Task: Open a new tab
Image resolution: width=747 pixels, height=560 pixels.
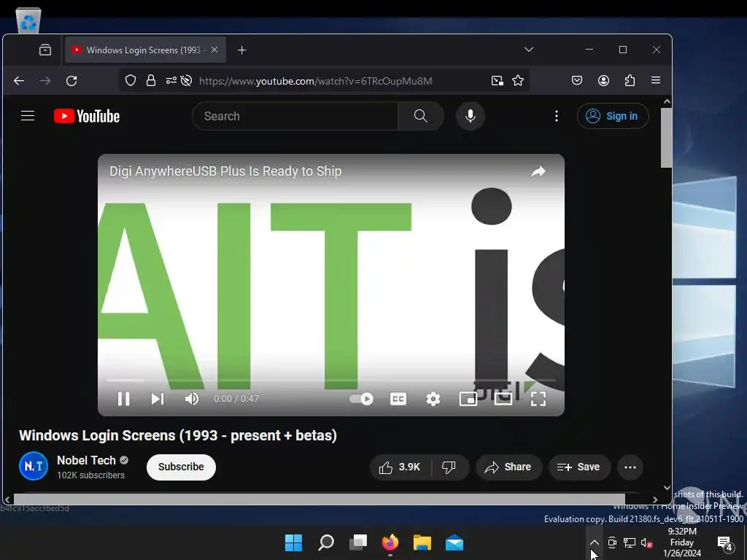Action: pyautogui.click(x=242, y=50)
